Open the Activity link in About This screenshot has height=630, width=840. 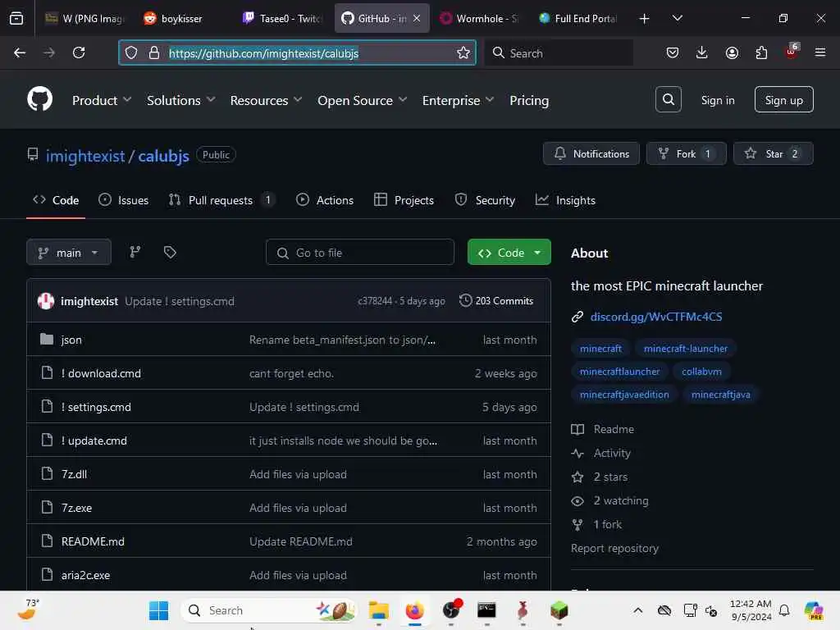612,453
